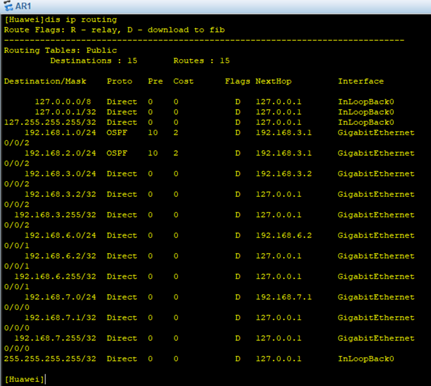Click the Flags column header
431x386 pixels.
click(x=237, y=81)
